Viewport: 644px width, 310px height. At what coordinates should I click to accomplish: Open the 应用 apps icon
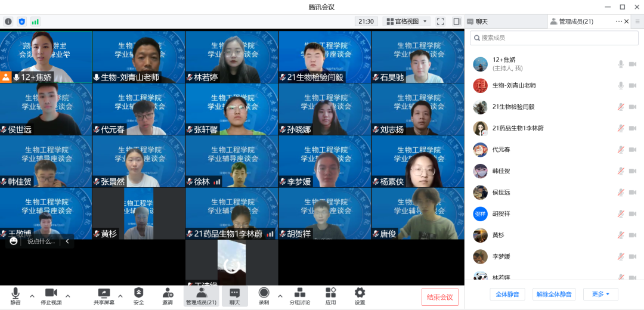point(330,293)
